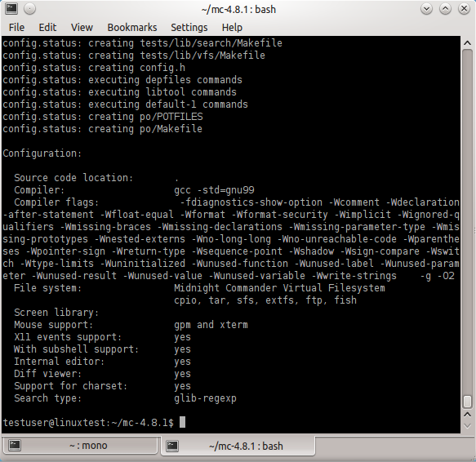Click the 'With subshell support:' label
This screenshot has width=476, height=462.
pyautogui.click(x=76, y=349)
